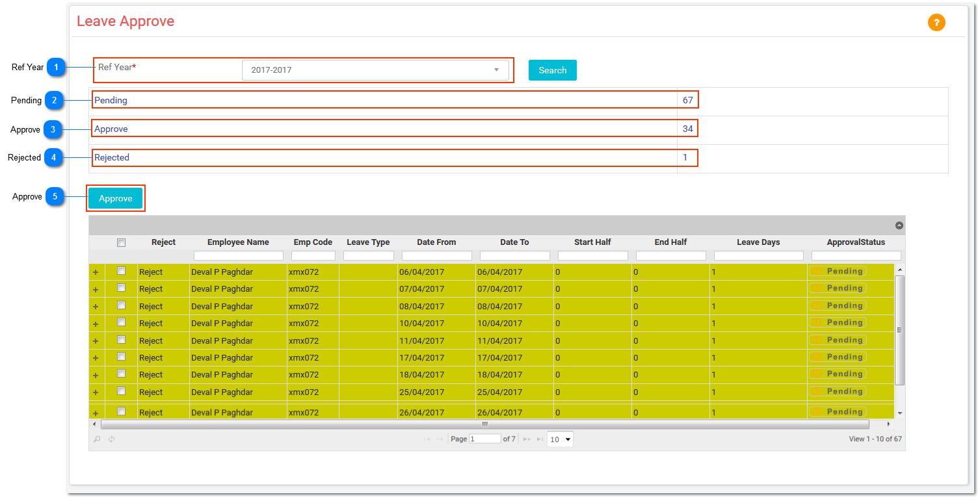Image resolution: width=980 pixels, height=499 pixels.
Task: Sort by the Leave Days column header
Action: [x=758, y=242]
